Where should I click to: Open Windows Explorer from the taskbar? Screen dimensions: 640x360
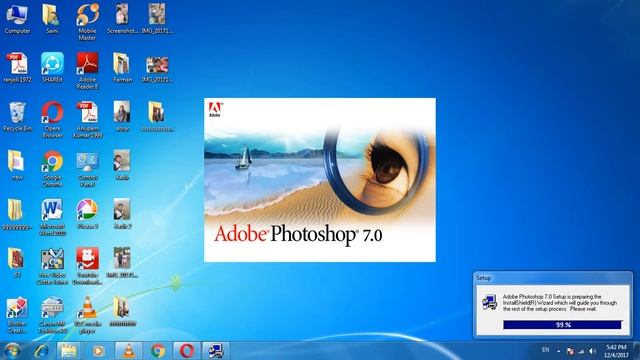tap(69, 351)
